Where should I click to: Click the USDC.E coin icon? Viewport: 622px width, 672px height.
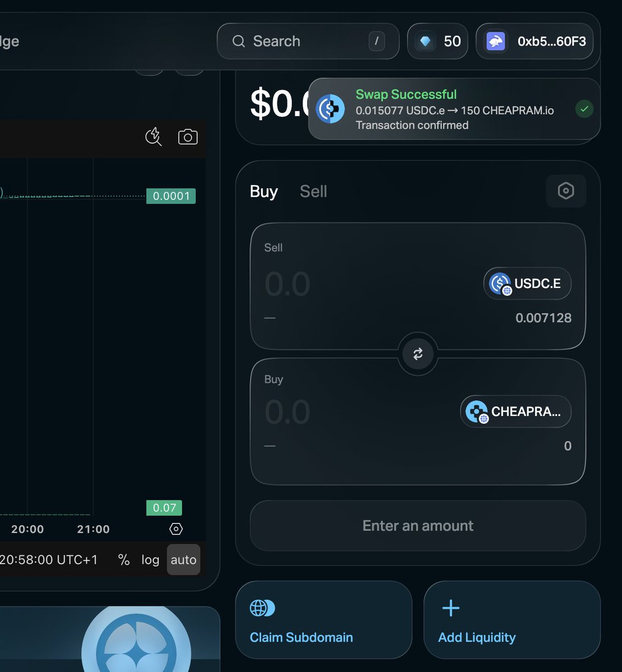click(x=499, y=283)
